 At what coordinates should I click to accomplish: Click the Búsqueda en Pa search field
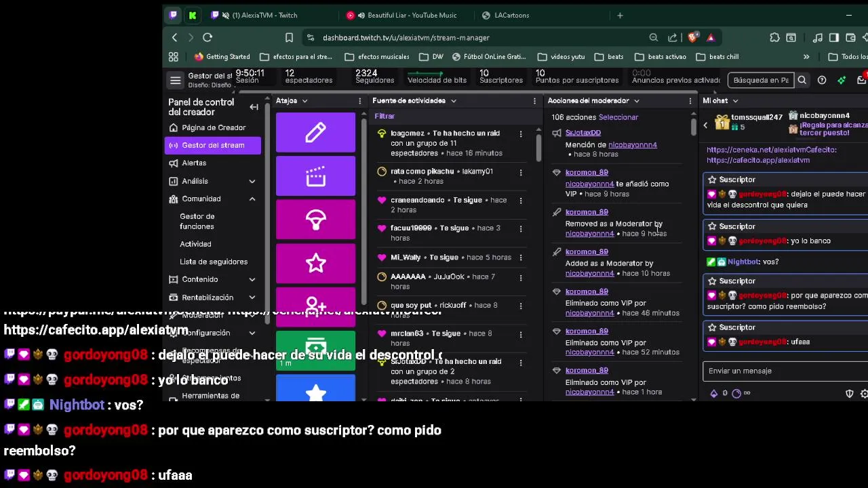[x=761, y=80]
